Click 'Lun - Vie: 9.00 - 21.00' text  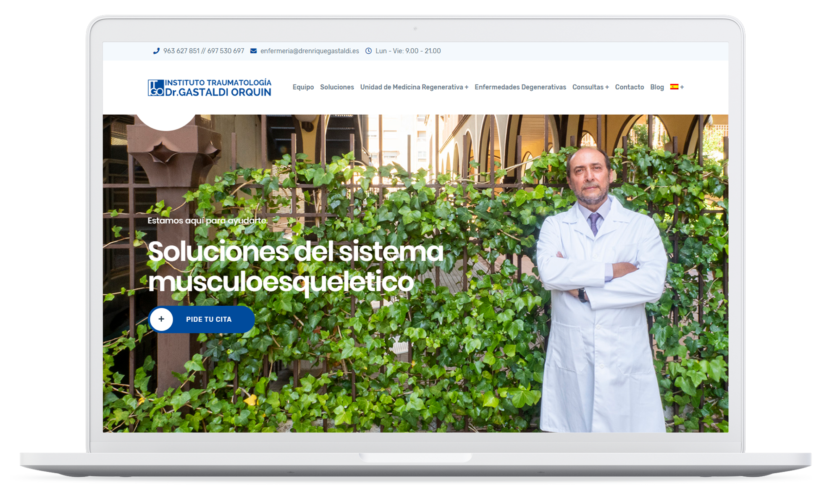408,51
